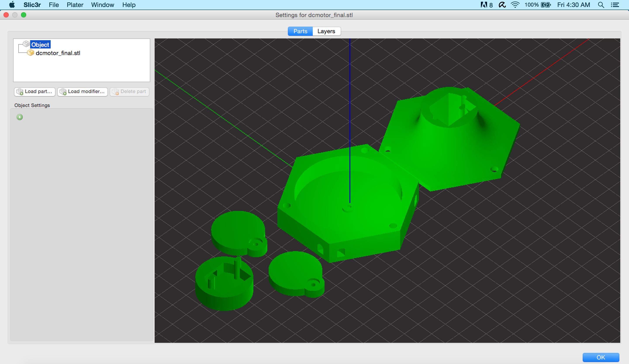Open the Help menu
The height and width of the screenshot is (364, 629).
pos(129,5)
